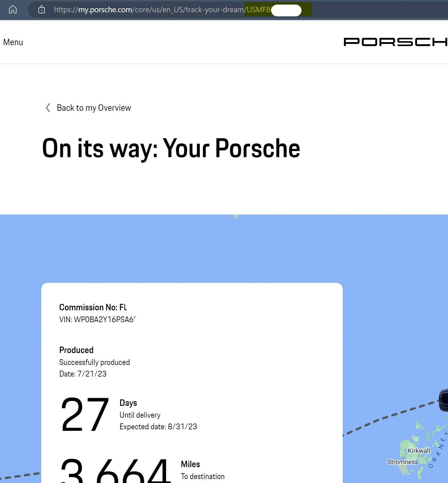This screenshot has height=483, width=448.
Task: Click the Miles label
Action: tap(190, 464)
